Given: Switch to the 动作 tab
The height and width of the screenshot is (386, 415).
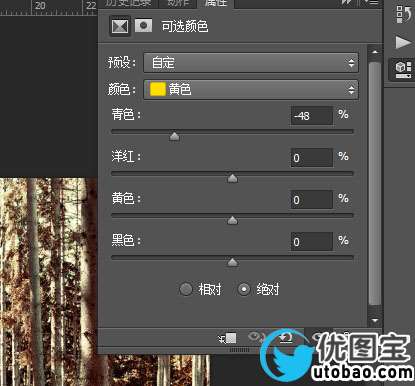Looking at the screenshot, I should (x=177, y=3).
